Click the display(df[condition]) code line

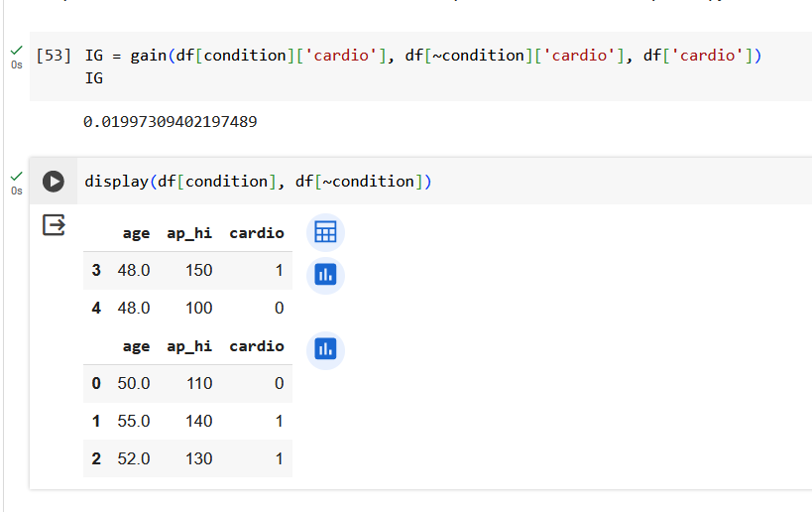(x=258, y=182)
